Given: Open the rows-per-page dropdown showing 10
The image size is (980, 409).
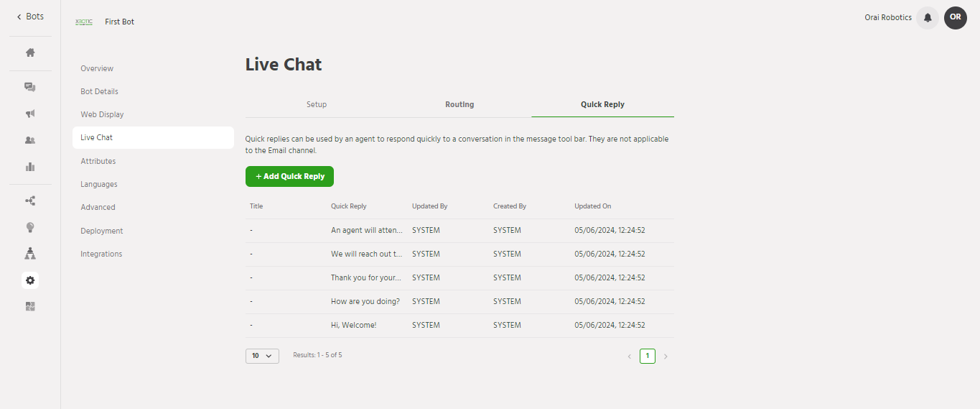Looking at the screenshot, I should 262,356.
